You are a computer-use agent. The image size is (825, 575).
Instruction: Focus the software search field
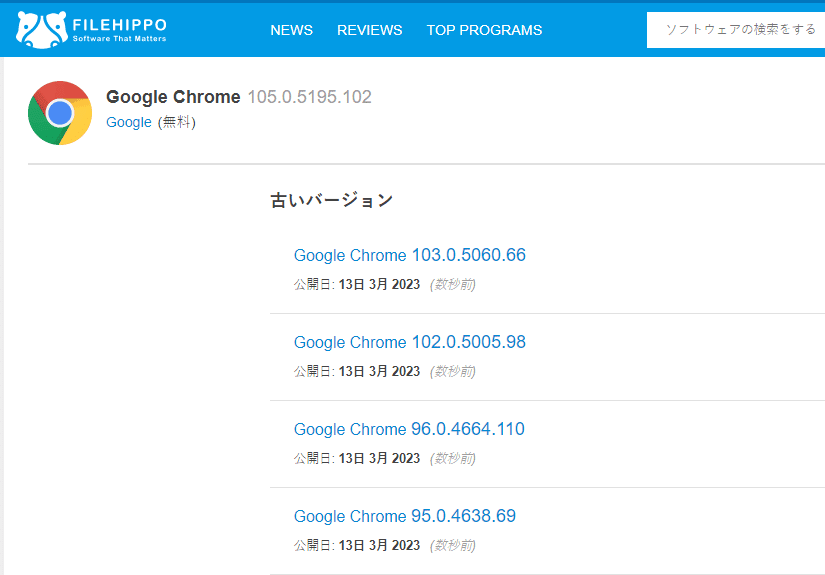[736, 30]
